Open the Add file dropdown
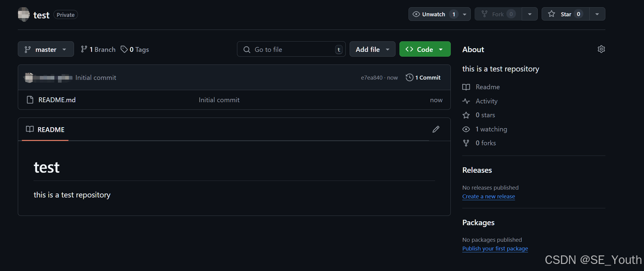The height and width of the screenshot is (271, 644). 372,49
